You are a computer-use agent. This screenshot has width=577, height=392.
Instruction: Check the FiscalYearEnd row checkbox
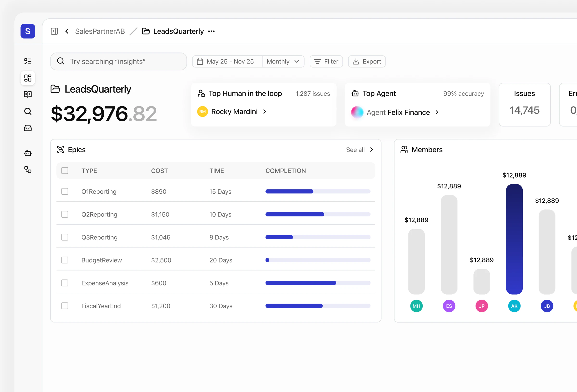pos(65,306)
